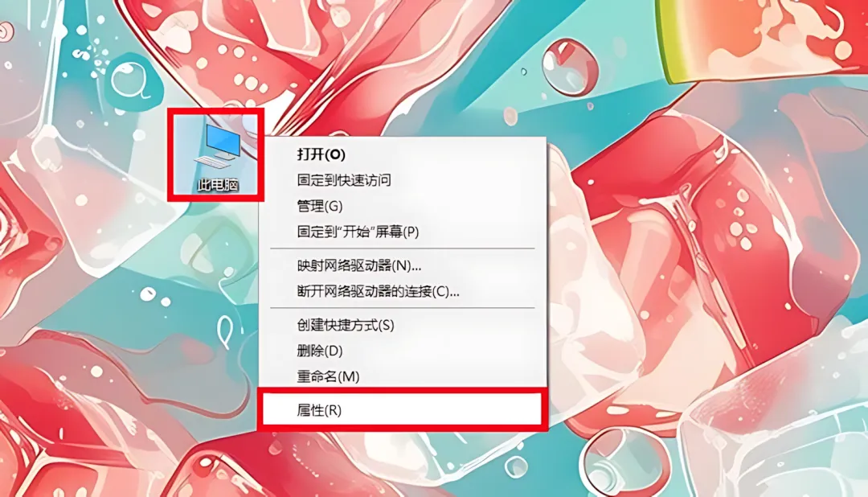Click the small bubble below 属性(R) entry
Viewport: 868px width, 497px height.
point(516,466)
